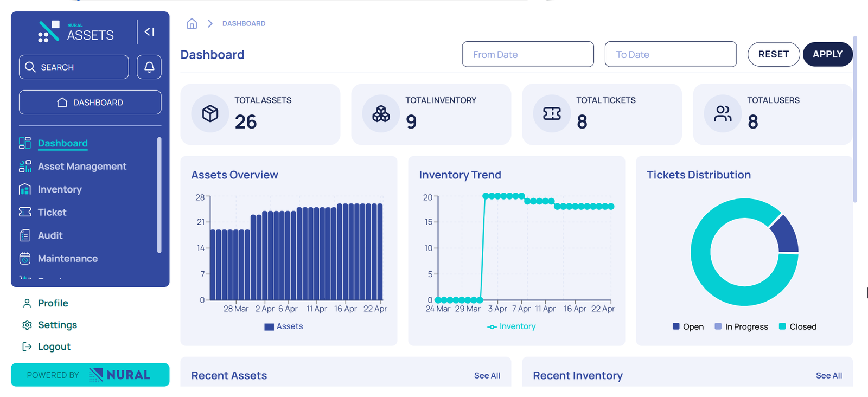Click the APPLY button
The width and height of the screenshot is (868, 397).
point(828,54)
